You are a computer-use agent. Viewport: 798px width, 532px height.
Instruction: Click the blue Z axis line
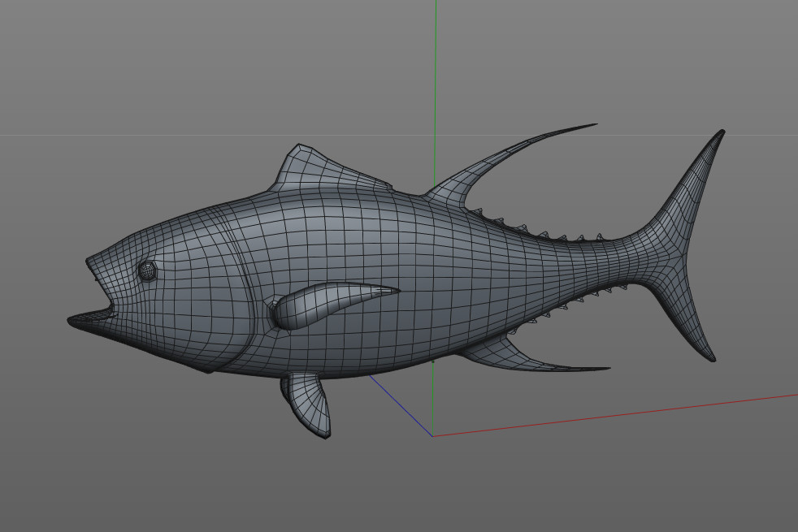(402, 406)
